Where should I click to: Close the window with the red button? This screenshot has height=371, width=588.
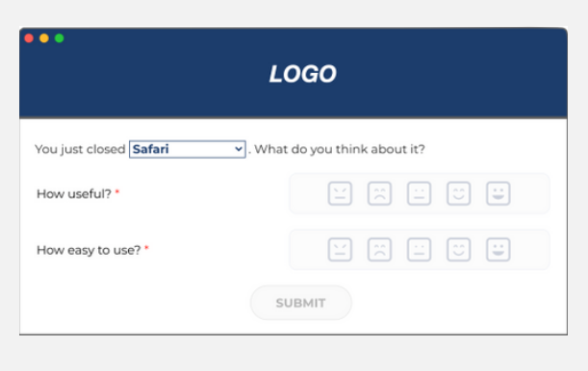click(x=29, y=38)
